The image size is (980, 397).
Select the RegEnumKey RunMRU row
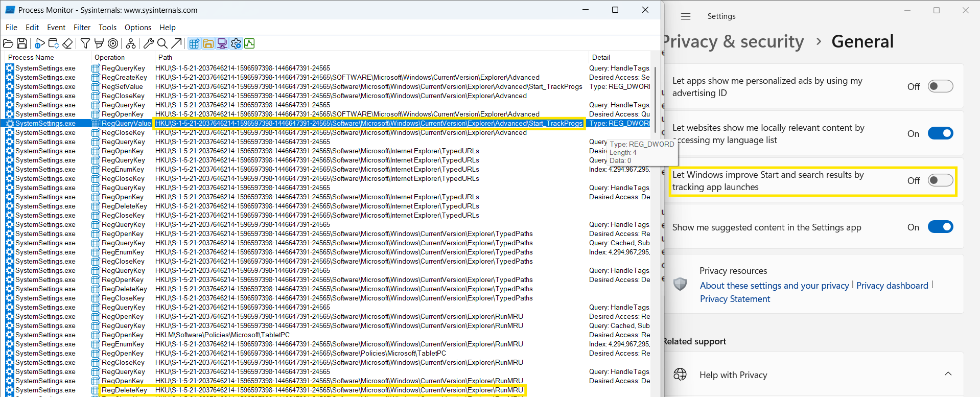[328, 344]
